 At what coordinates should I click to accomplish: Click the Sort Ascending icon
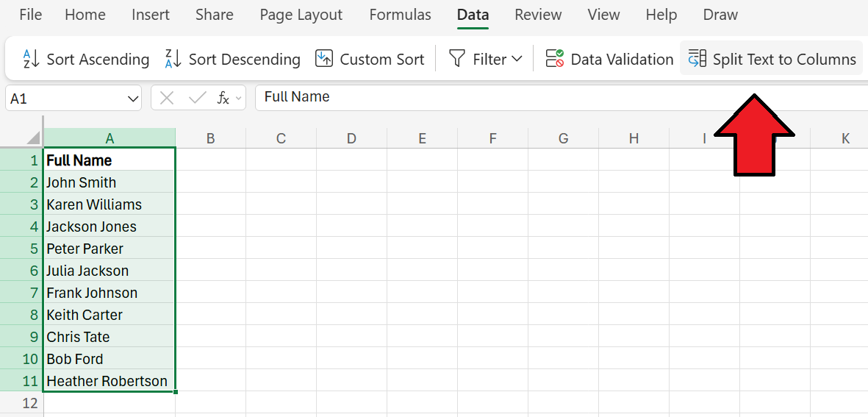[x=32, y=59]
